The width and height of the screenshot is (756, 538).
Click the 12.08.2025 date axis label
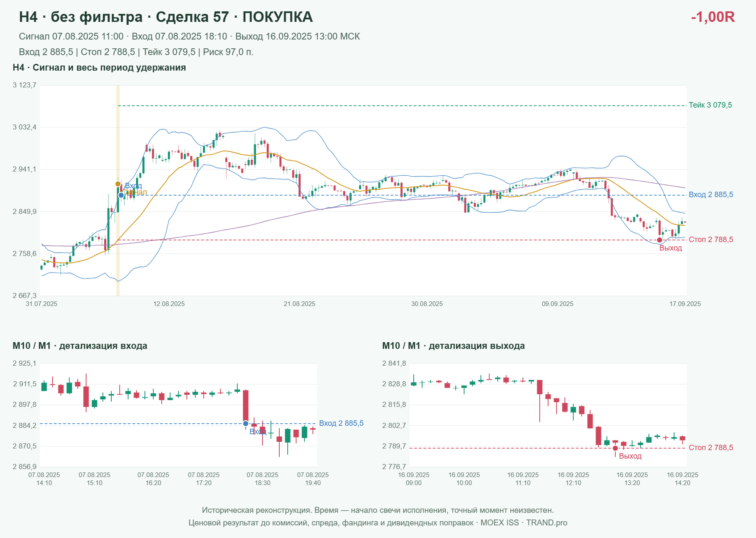(169, 304)
